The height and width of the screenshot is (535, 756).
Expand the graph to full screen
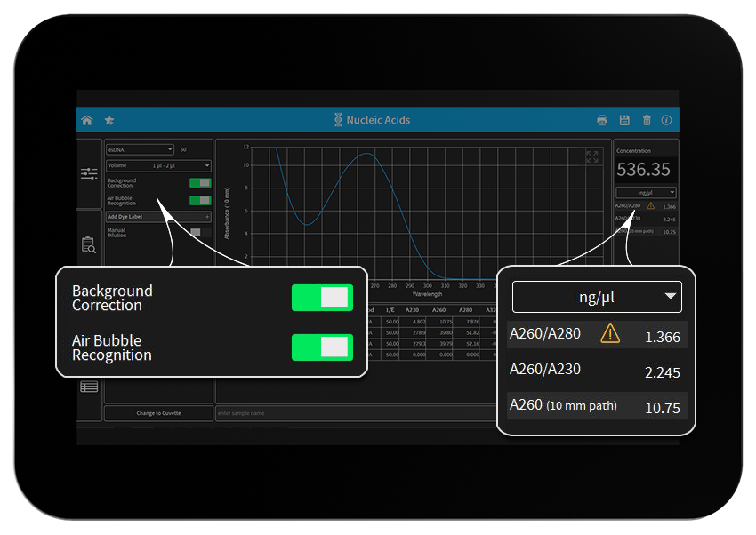(x=592, y=156)
